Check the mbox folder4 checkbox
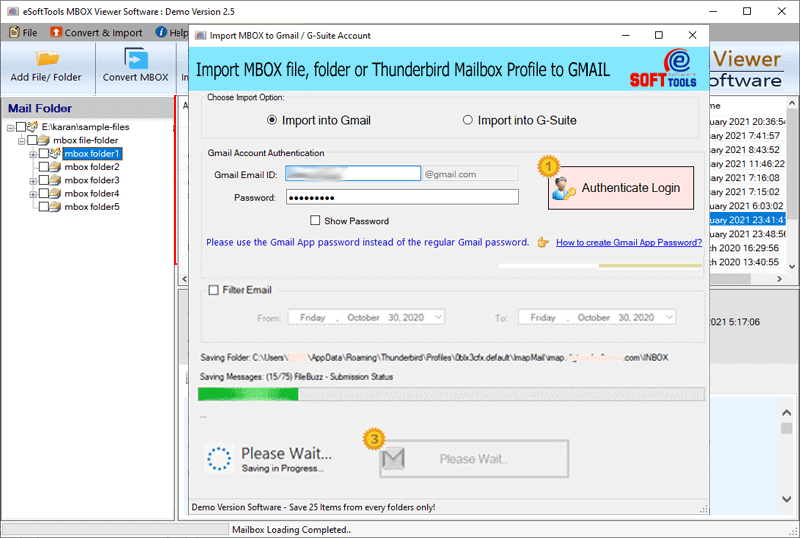Viewport: 800px width, 538px height. click(x=44, y=193)
